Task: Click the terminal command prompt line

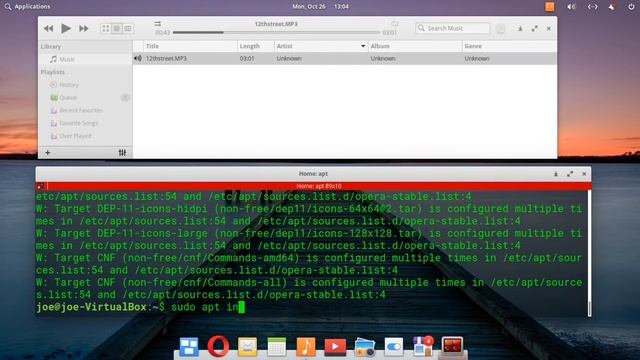Action: [312, 307]
